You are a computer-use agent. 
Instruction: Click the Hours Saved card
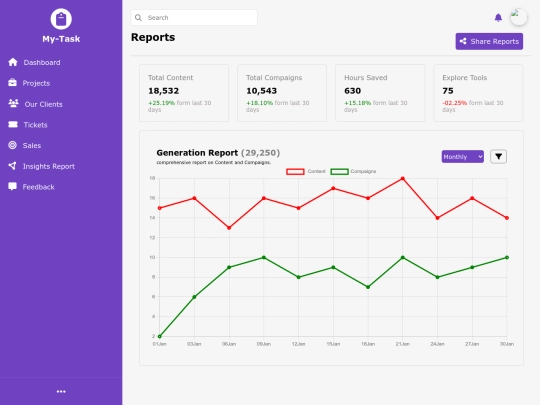click(x=380, y=93)
